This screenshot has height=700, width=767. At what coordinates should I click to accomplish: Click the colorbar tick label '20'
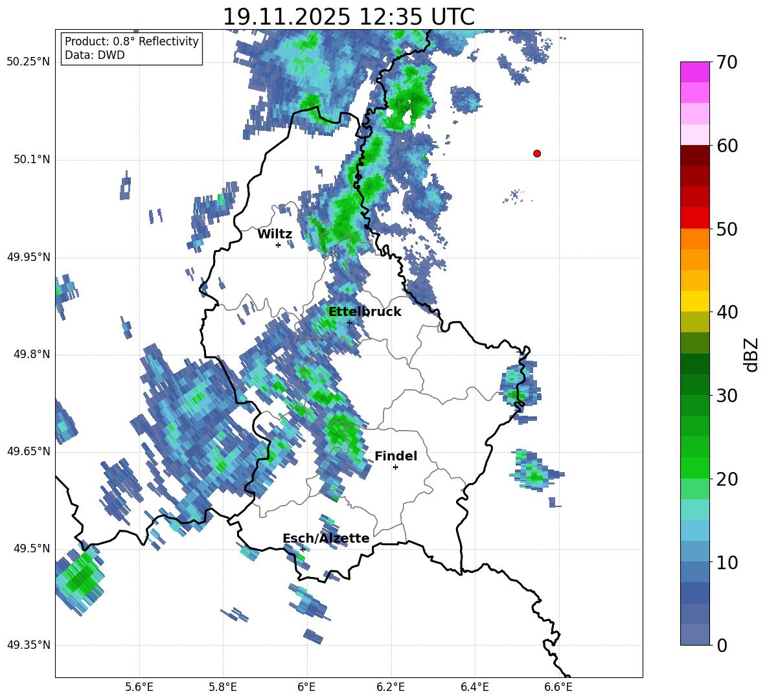coord(727,479)
